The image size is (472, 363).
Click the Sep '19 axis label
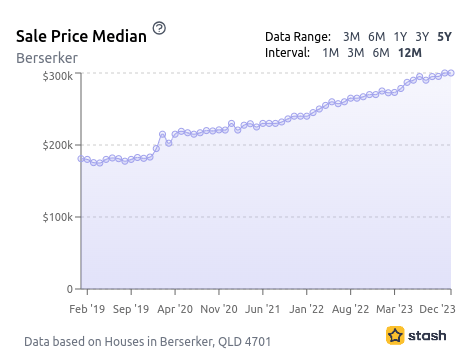coord(131,309)
